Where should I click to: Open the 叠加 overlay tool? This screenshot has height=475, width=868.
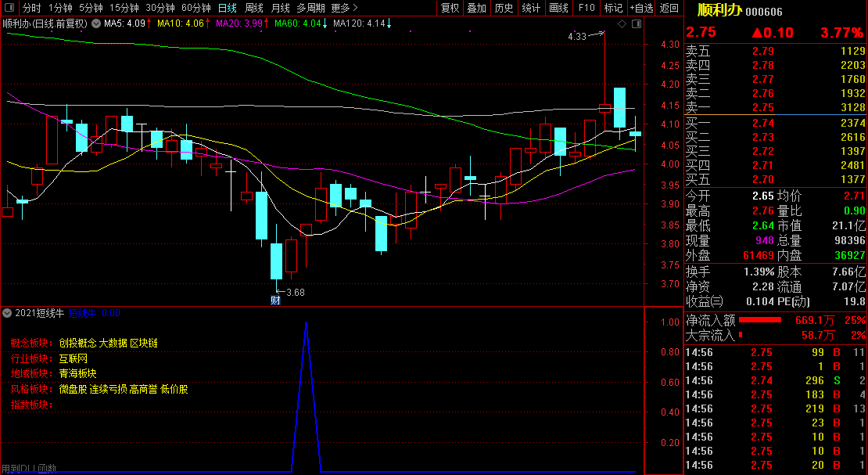pos(477,8)
